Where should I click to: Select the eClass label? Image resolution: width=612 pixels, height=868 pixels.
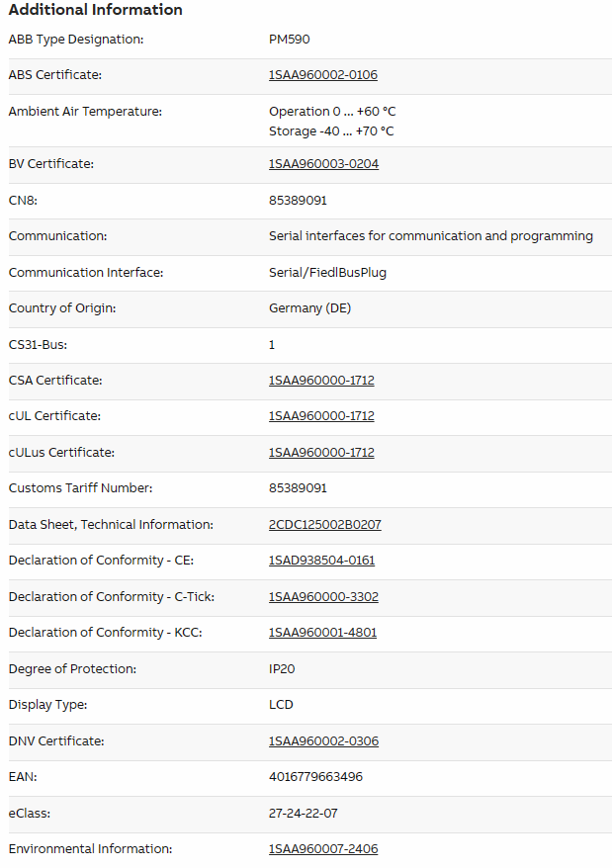[30, 814]
